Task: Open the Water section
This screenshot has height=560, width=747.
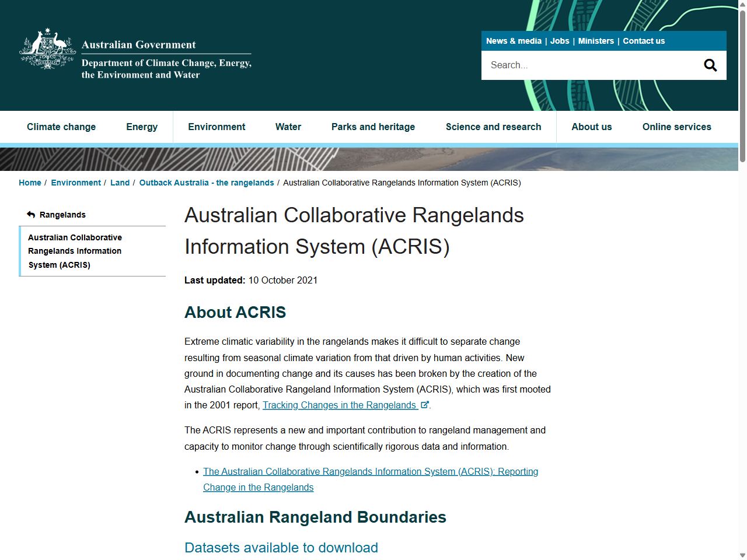Action: (288, 127)
